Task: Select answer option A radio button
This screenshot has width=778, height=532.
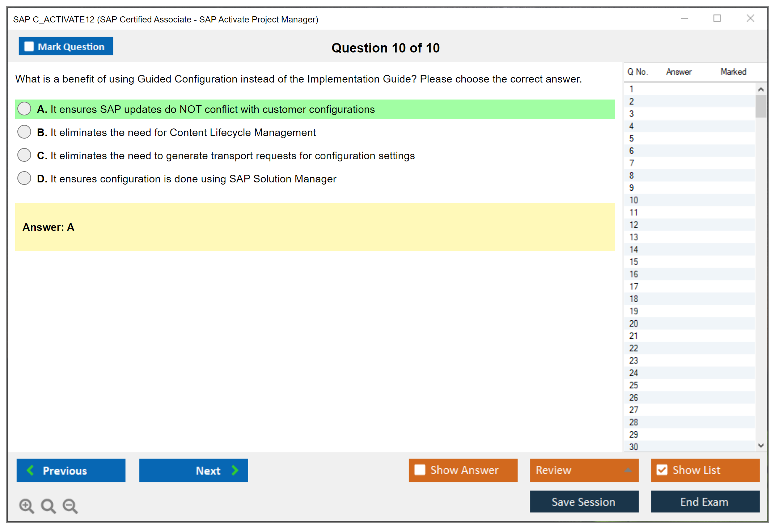Action: point(24,109)
